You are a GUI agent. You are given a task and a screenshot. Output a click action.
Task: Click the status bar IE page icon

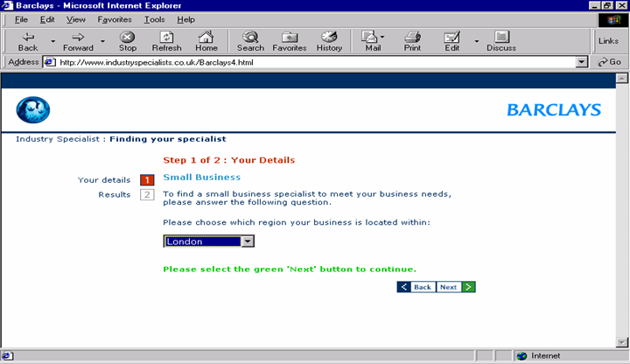point(7,356)
